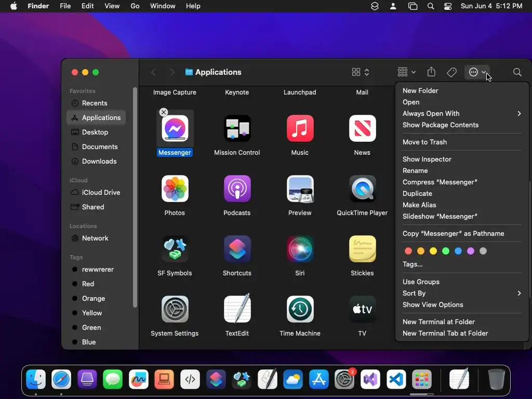Open Recents in the sidebar
532x399 pixels.
(x=96, y=103)
